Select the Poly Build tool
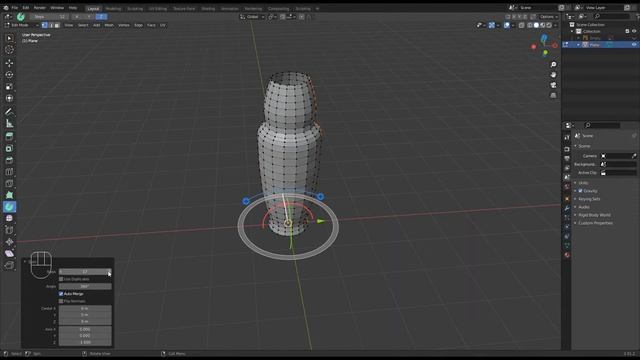The image size is (640, 360). coord(9,195)
